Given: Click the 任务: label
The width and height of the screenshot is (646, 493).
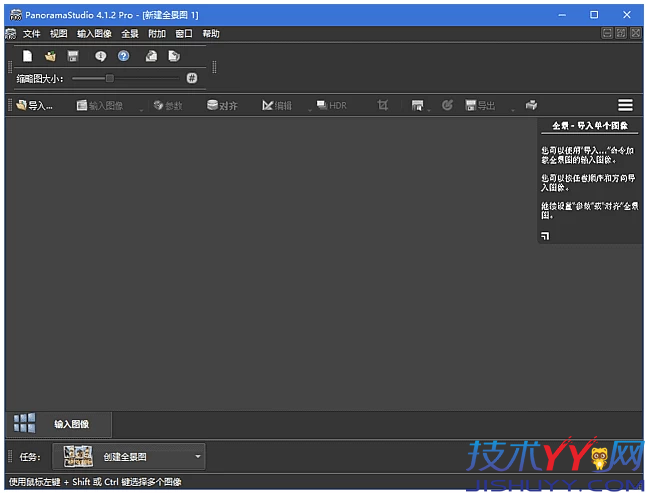Looking at the screenshot, I should pyautogui.click(x=30, y=457).
